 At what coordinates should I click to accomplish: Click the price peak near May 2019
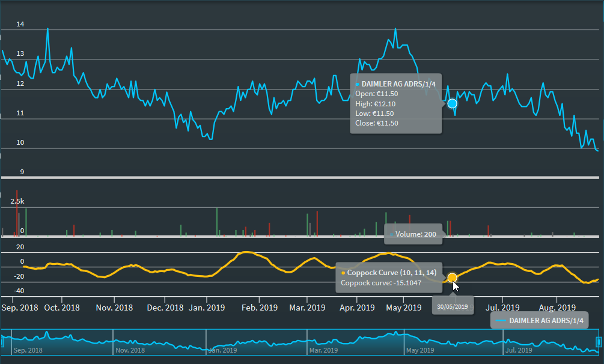pos(395,29)
